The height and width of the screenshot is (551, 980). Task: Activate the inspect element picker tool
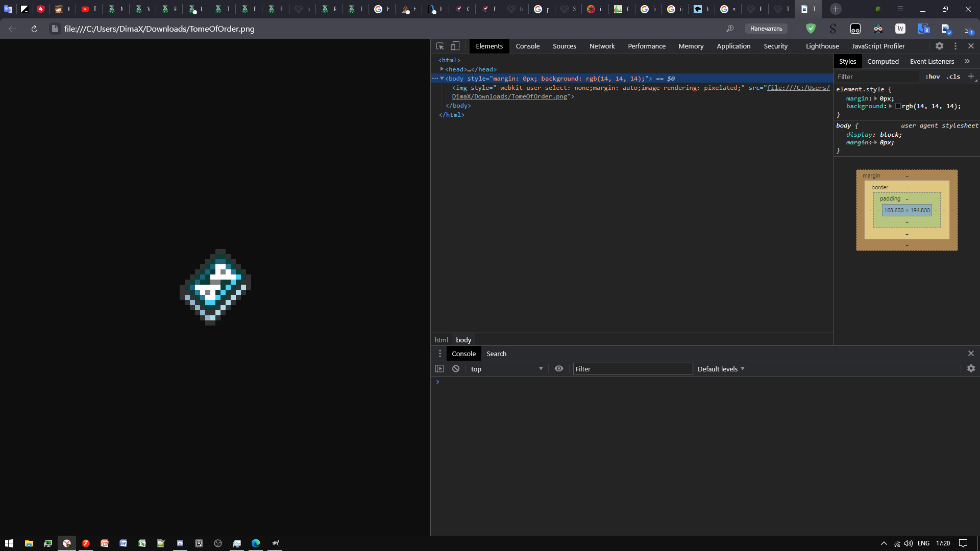440,46
